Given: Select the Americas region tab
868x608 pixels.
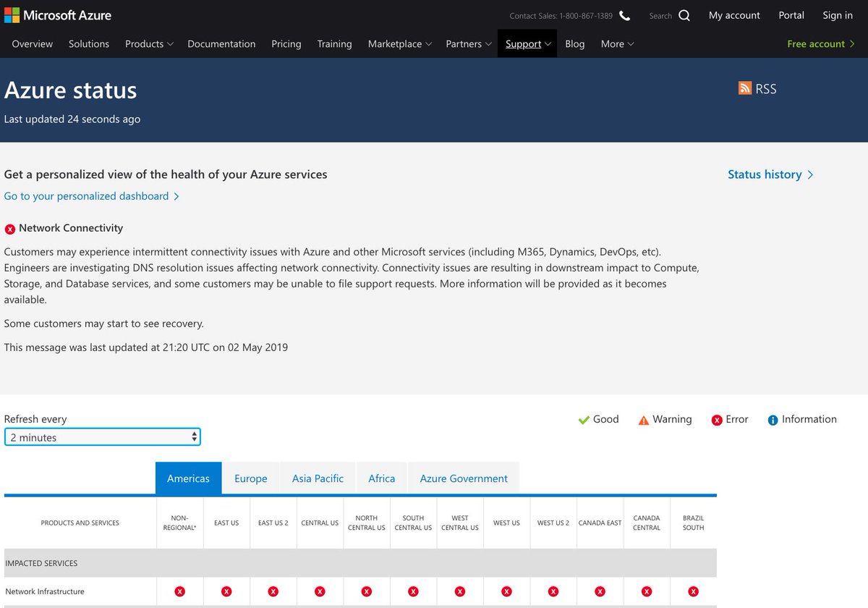Looking at the screenshot, I should point(188,478).
